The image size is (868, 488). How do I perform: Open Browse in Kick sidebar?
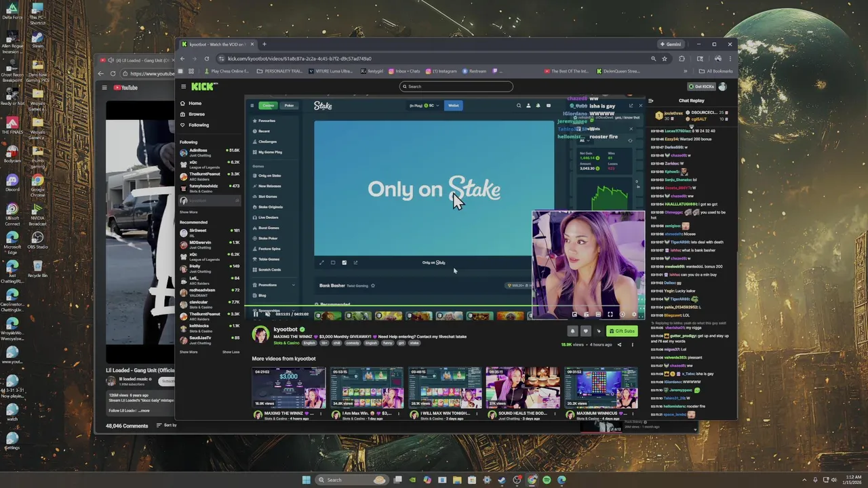[x=191, y=114]
